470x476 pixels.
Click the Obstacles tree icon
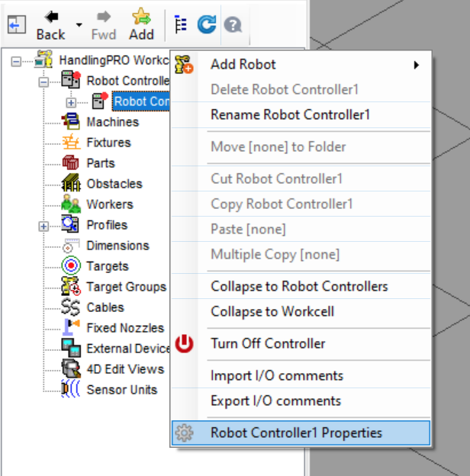tap(71, 183)
